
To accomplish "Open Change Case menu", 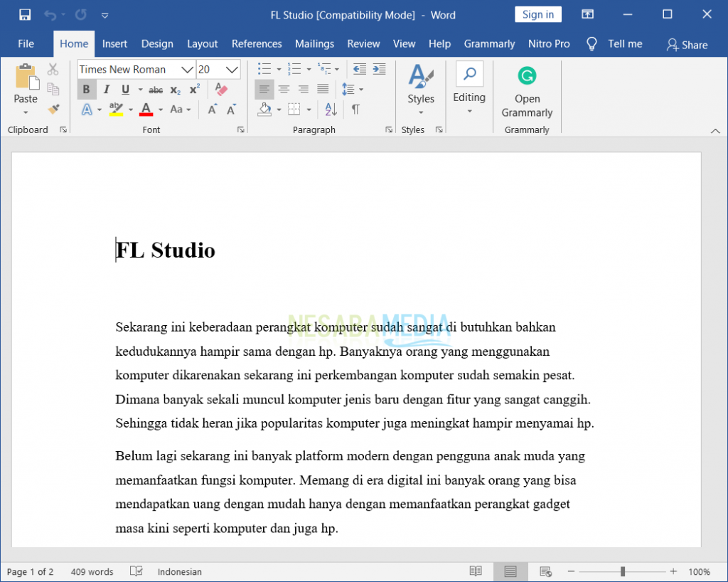I will [x=180, y=110].
